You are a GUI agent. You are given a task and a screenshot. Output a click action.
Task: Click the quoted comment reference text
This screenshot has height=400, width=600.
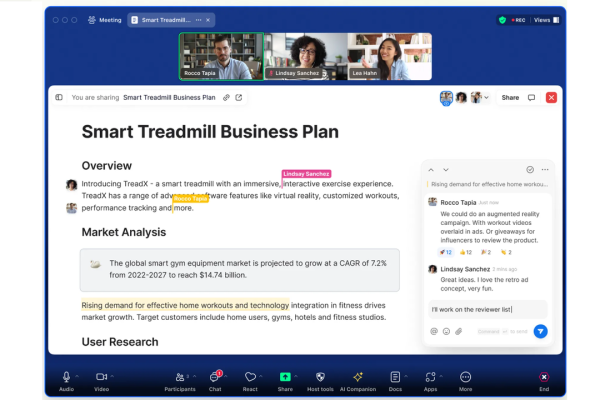[489, 184]
